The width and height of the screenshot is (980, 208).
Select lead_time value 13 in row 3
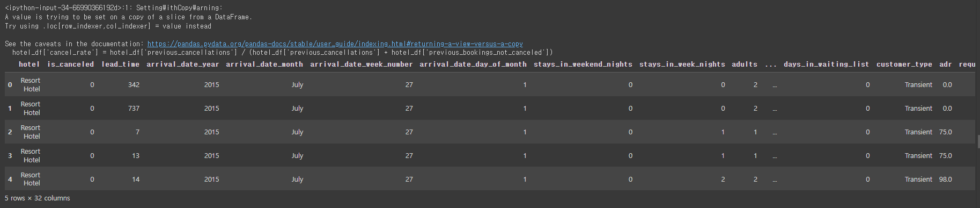click(x=136, y=155)
